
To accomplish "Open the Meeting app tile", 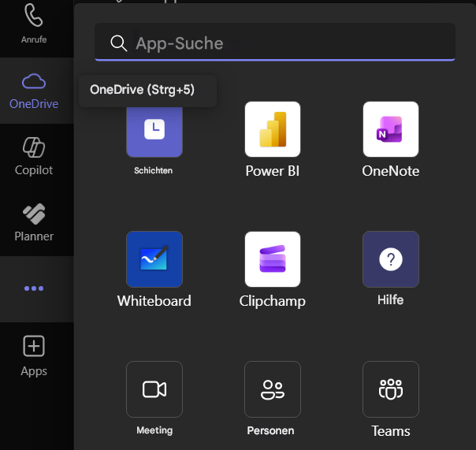I will tap(154, 389).
